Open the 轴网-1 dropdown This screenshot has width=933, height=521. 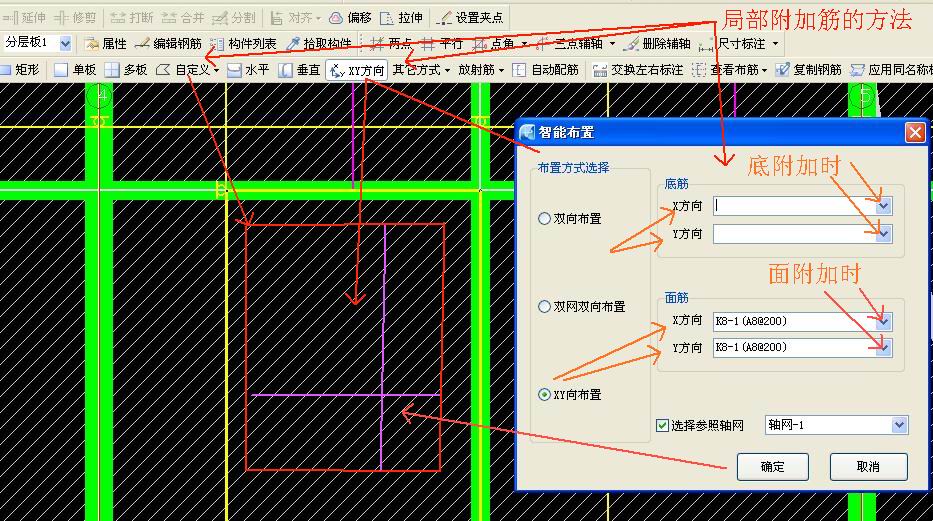pos(899,425)
